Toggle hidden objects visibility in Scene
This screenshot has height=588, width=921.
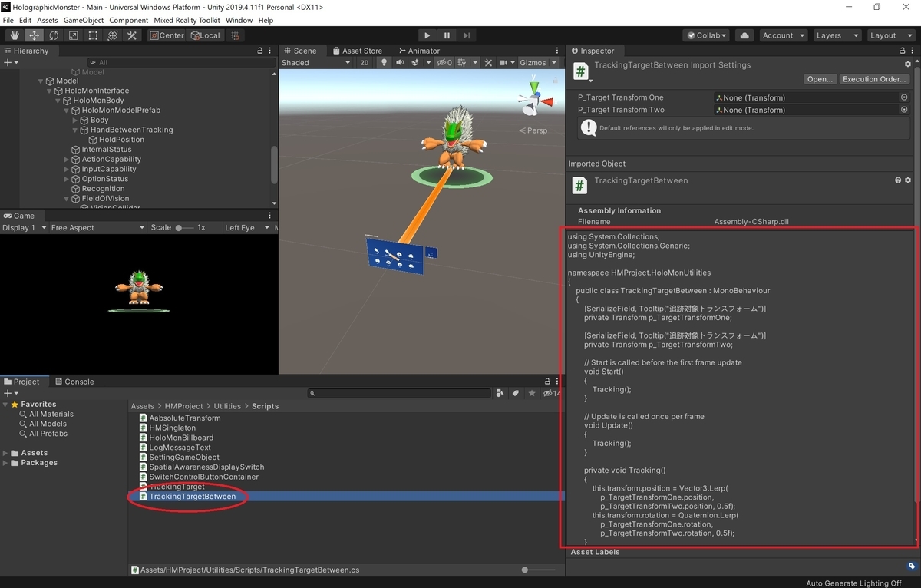pos(446,63)
